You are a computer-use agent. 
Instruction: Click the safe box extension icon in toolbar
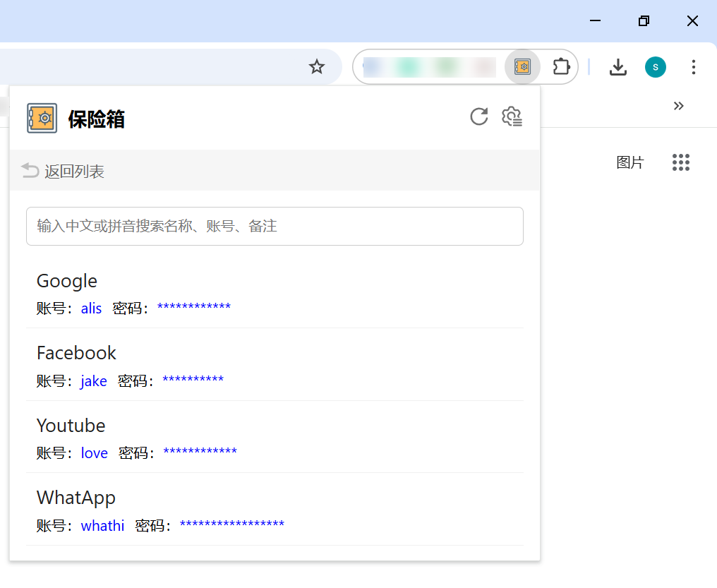pyautogui.click(x=522, y=67)
